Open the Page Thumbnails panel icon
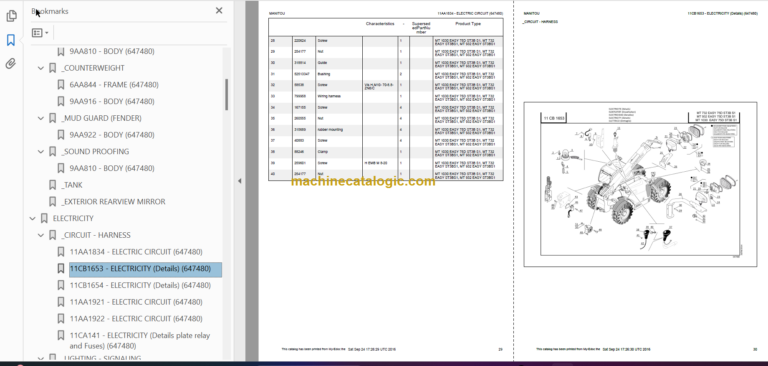 click(11, 16)
